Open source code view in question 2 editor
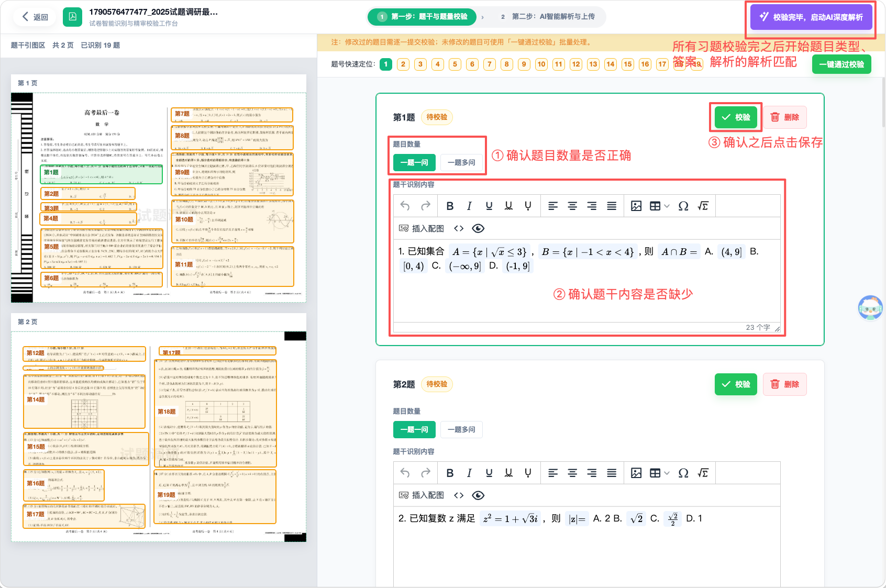Screen dimensions: 886x588 (x=459, y=495)
